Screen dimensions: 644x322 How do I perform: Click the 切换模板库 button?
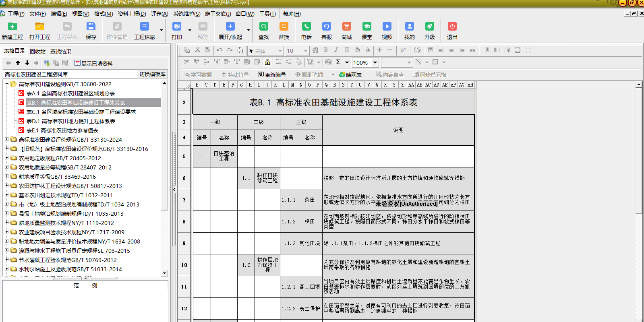pos(152,74)
